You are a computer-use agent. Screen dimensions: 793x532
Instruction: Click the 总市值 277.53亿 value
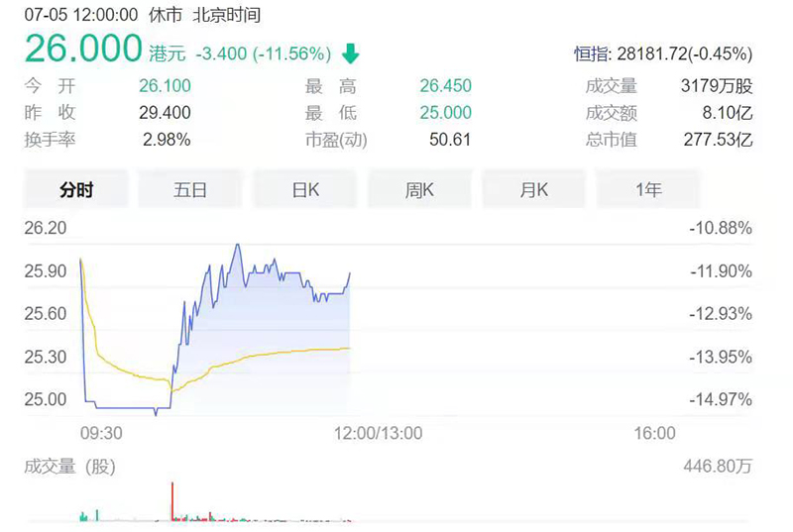coord(712,140)
